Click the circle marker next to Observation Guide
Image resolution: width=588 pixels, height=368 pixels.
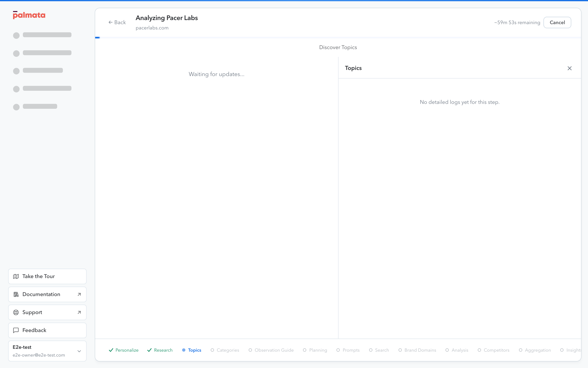click(250, 350)
